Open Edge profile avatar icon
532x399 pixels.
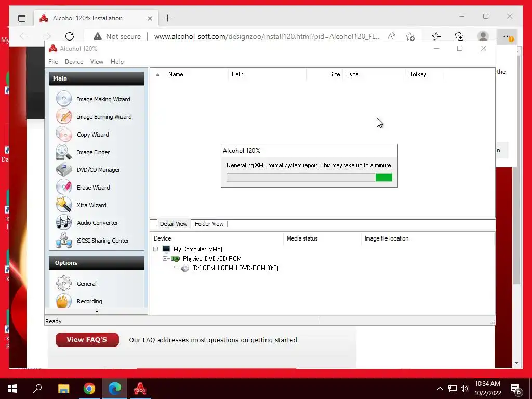point(483,36)
